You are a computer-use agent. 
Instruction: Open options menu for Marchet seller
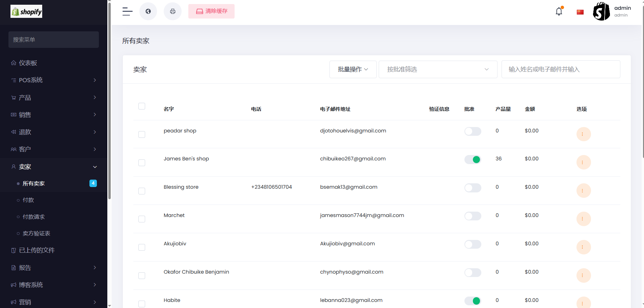pyautogui.click(x=583, y=219)
